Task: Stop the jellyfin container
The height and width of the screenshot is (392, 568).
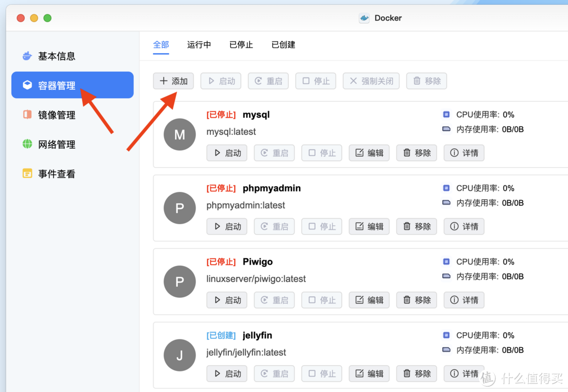Action: tap(322, 374)
